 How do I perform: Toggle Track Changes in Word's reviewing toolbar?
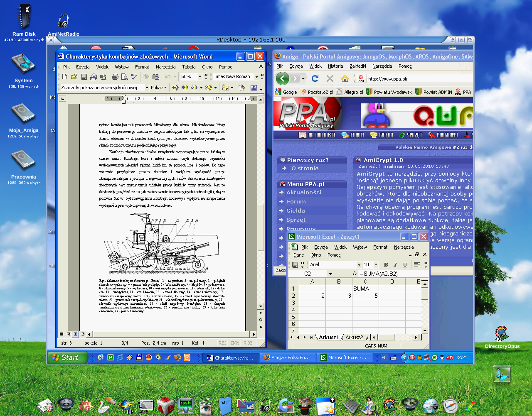(x=242, y=88)
